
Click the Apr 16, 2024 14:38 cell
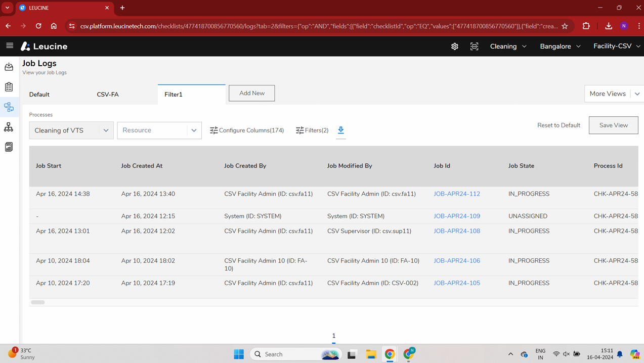[x=63, y=194]
